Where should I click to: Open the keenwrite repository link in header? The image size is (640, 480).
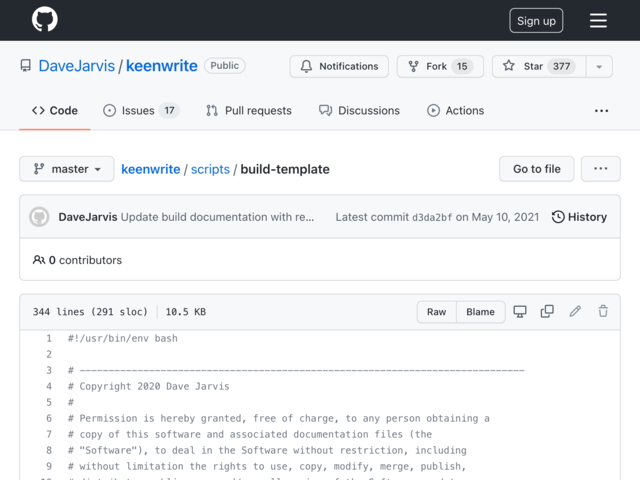162,66
